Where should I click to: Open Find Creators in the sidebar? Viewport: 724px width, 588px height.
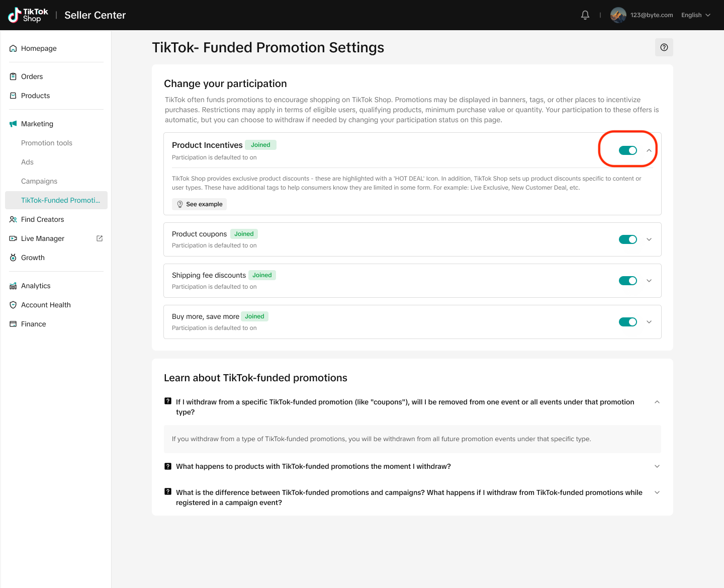(42, 219)
